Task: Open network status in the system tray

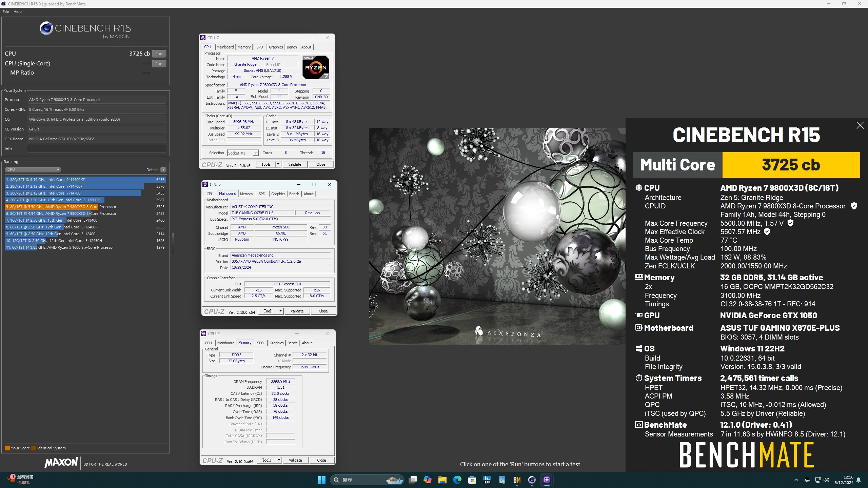Action: 818,480
